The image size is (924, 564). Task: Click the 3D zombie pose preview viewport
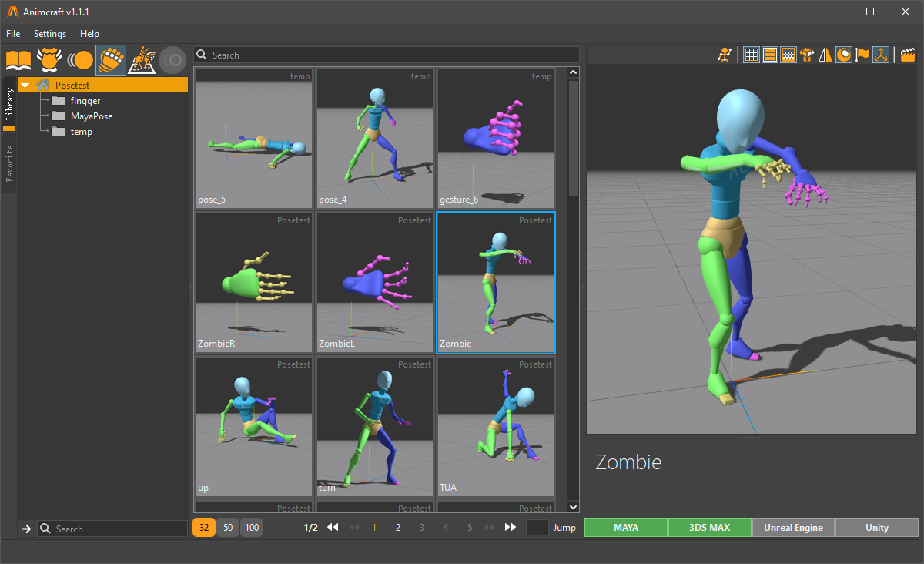(x=752, y=250)
